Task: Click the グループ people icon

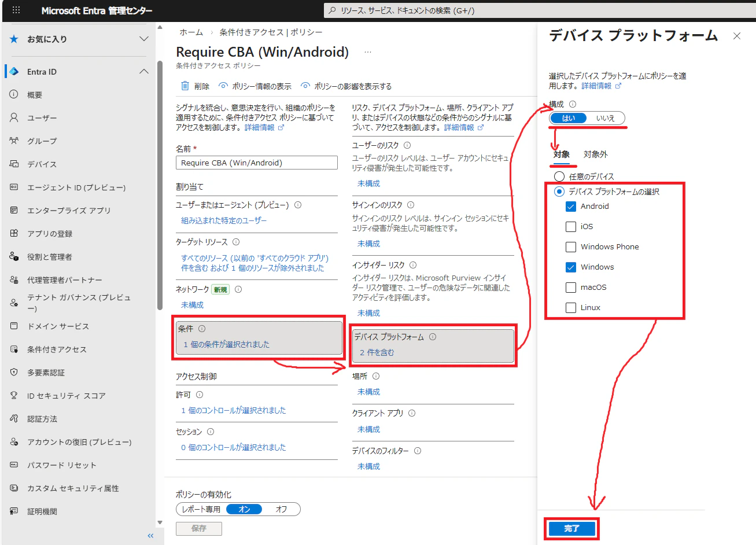Action: pyautogui.click(x=14, y=141)
